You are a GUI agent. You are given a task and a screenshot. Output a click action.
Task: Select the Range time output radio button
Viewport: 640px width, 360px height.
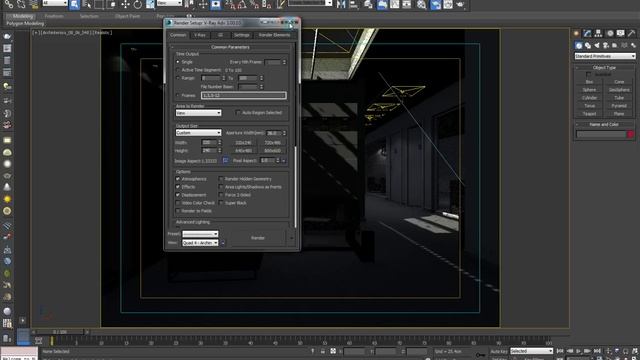point(178,78)
